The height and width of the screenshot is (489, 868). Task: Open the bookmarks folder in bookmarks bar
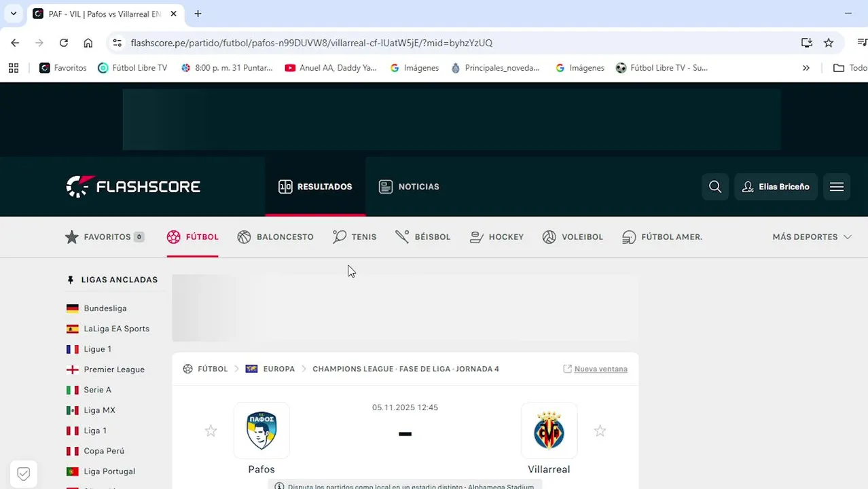tap(850, 68)
